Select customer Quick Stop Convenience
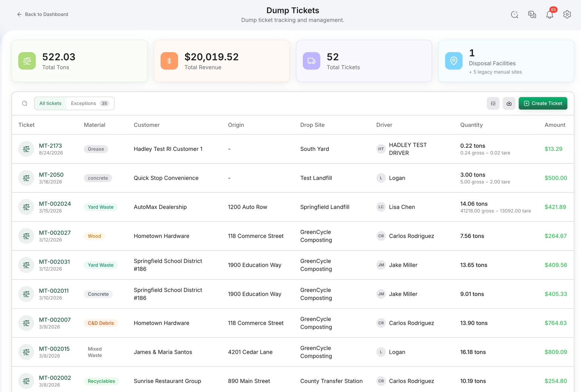581x392 pixels. 166,178
